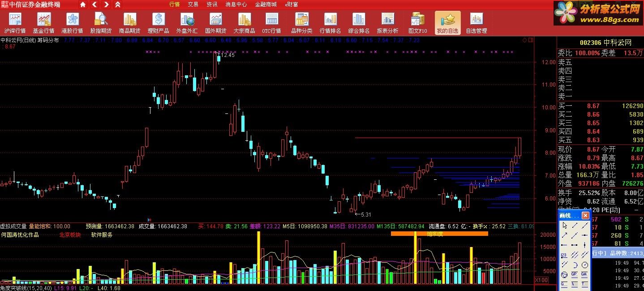Click 软件服务 industry link
This screenshot has height=291, width=644.
pos(102,235)
